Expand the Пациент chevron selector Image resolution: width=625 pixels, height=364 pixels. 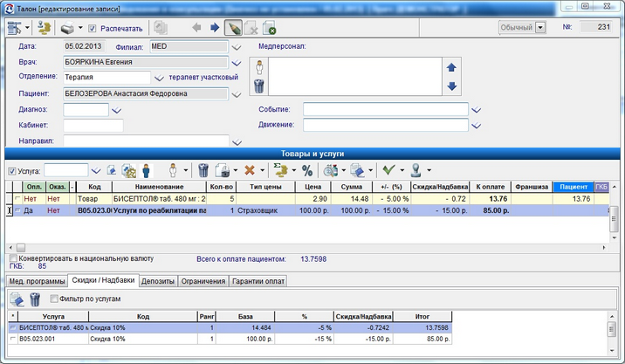click(237, 94)
